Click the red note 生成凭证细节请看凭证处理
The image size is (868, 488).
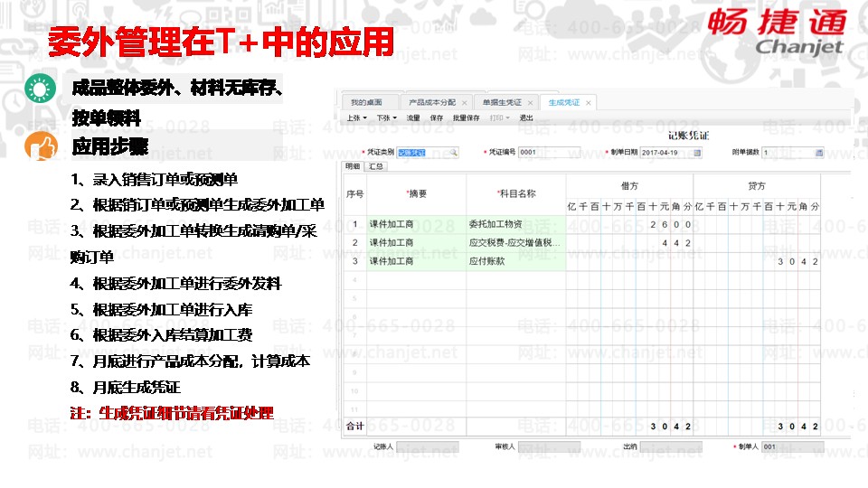[172, 413]
